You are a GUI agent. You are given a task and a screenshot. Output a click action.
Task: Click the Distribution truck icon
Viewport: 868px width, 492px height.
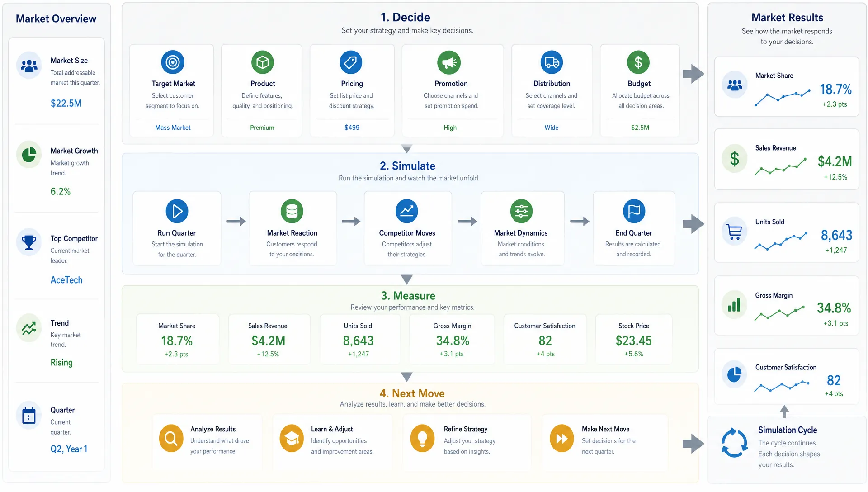tap(552, 62)
